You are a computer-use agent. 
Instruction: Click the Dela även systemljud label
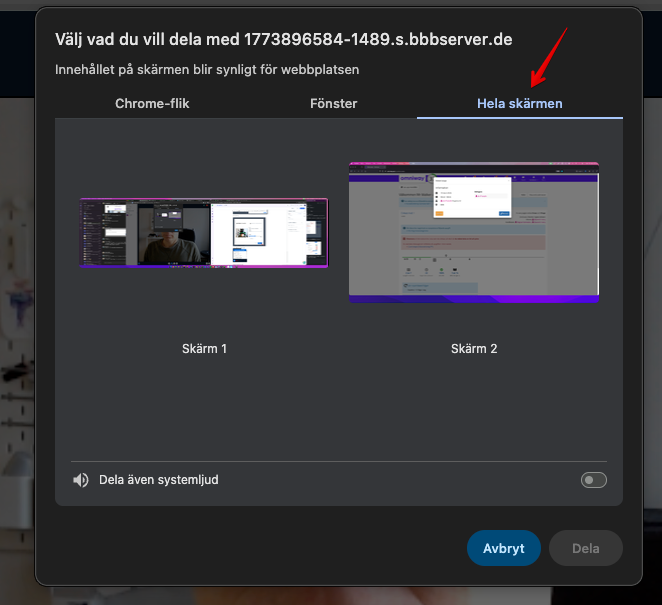[x=158, y=480]
